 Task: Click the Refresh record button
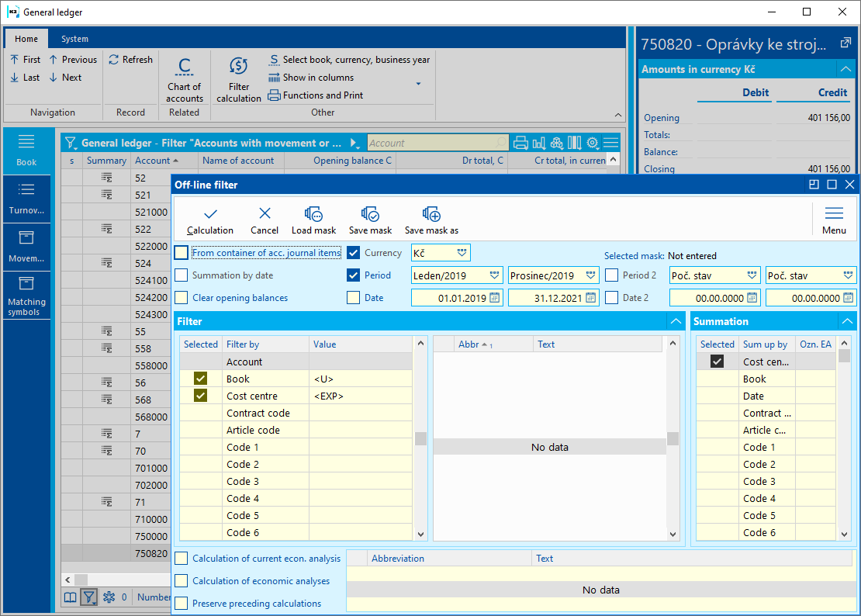pyautogui.click(x=130, y=59)
